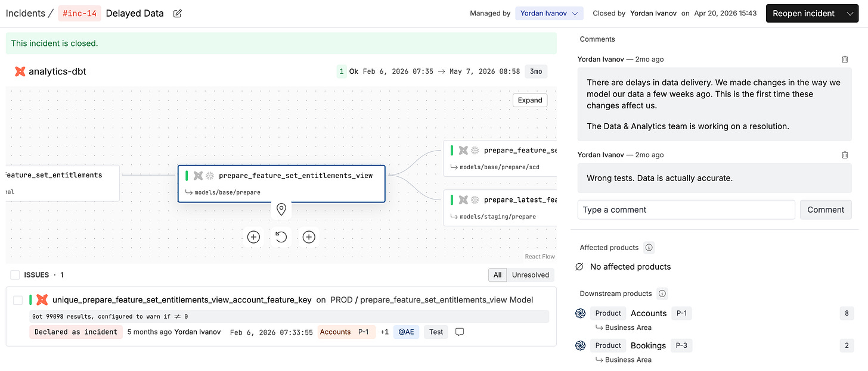868x371 pixels.
Task: Select the feature_set_entitlements node on the left
Action: (x=62, y=183)
